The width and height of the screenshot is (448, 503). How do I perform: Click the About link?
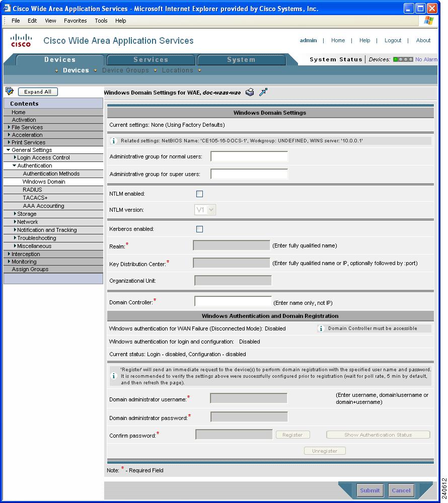pyautogui.click(x=423, y=40)
